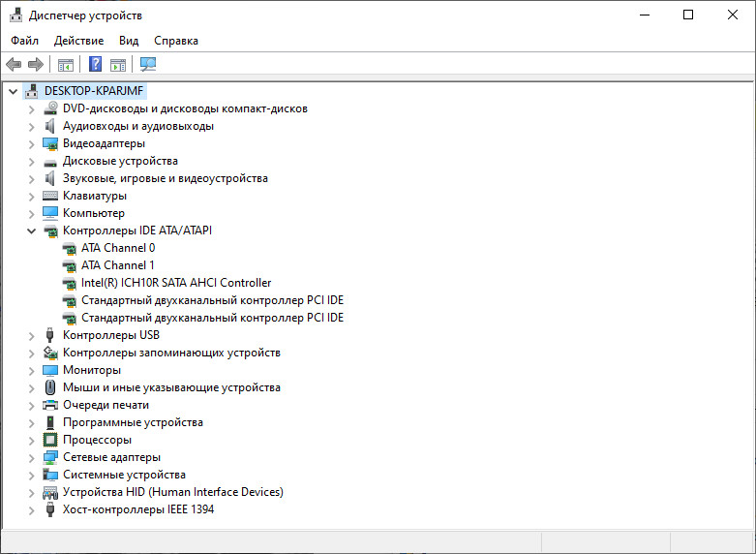The height and width of the screenshot is (554, 756).
Task: Select Intel(R) ICH10R SATA AHCI Controller
Action: [176, 283]
